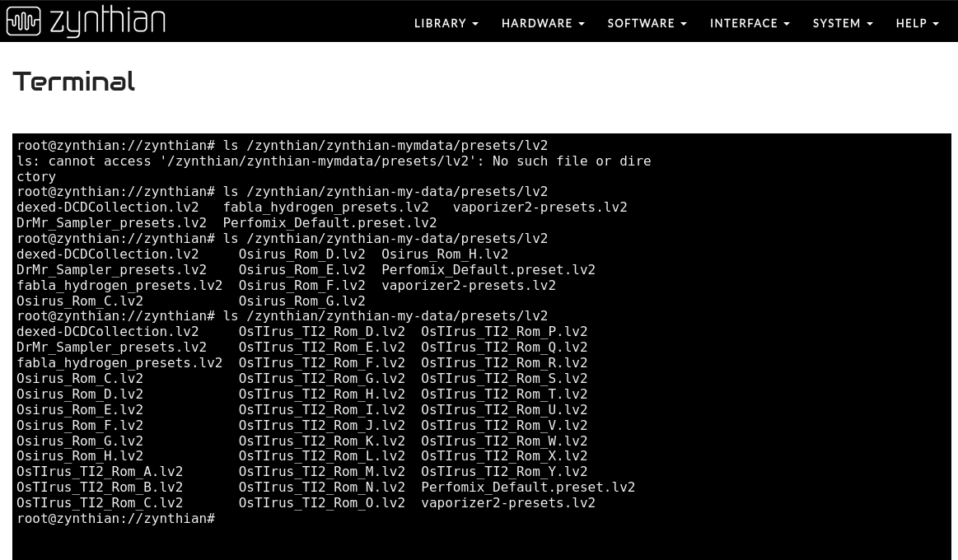The width and height of the screenshot is (958, 560).
Task: Click the zynthian wordmark in header
Action: point(108,22)
